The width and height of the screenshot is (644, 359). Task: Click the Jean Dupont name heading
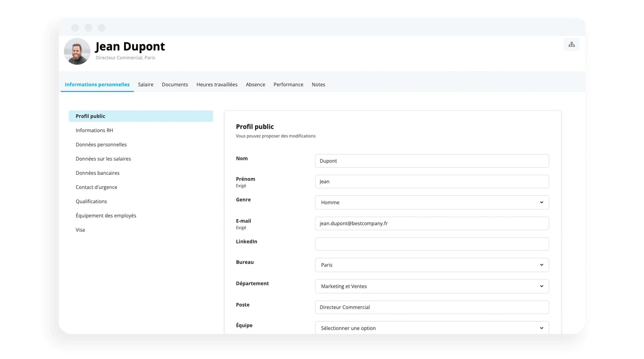(130, 47)
